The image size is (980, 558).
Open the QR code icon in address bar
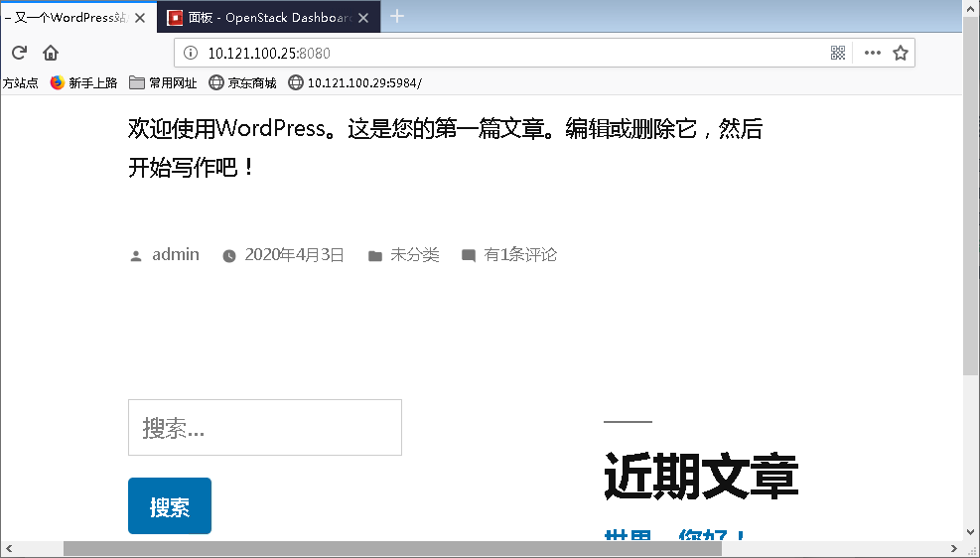point(837,53)
